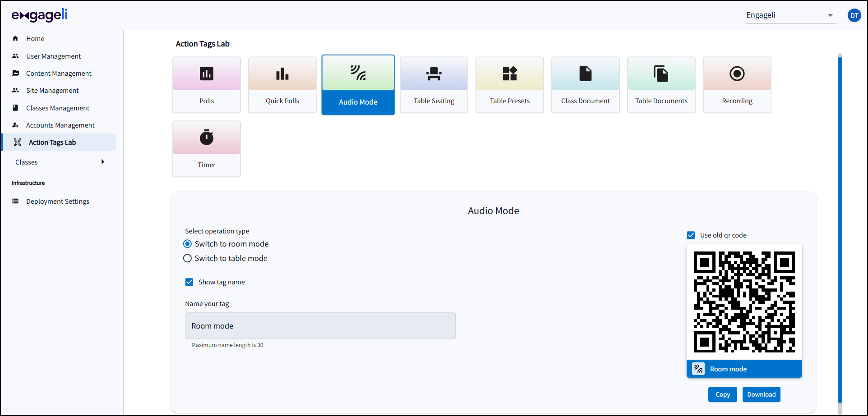The height and width of the screenshot is (416, 868).
Task: Select the Table Documents label
Action: click(661, 101)
